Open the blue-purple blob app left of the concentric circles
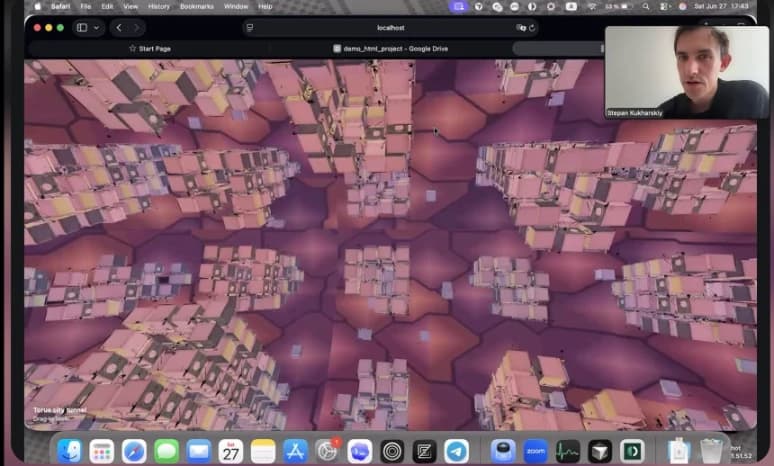Image resolution: width=774 pixels, height=466 pixels. pyautogui.click(x=360, y=451)
